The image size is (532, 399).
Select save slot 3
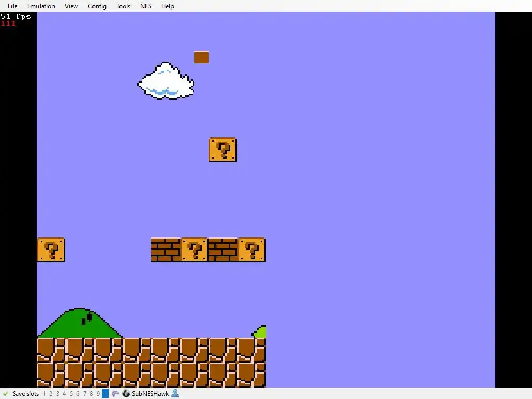(x=58, y=394)
